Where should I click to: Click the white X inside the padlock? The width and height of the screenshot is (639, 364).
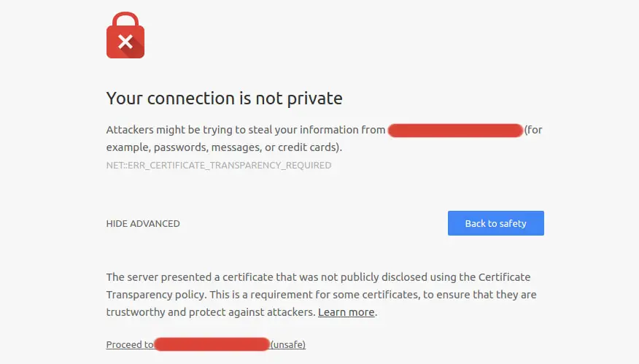(125, 42)
